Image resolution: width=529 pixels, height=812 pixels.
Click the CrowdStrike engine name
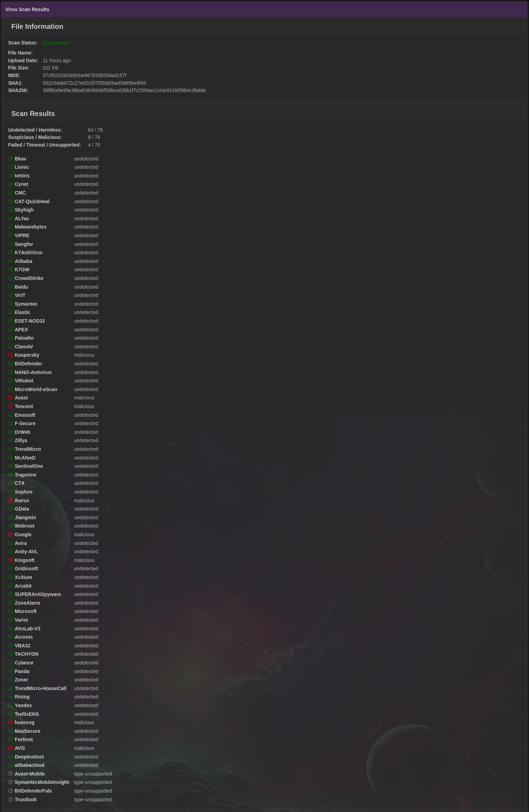29,278
